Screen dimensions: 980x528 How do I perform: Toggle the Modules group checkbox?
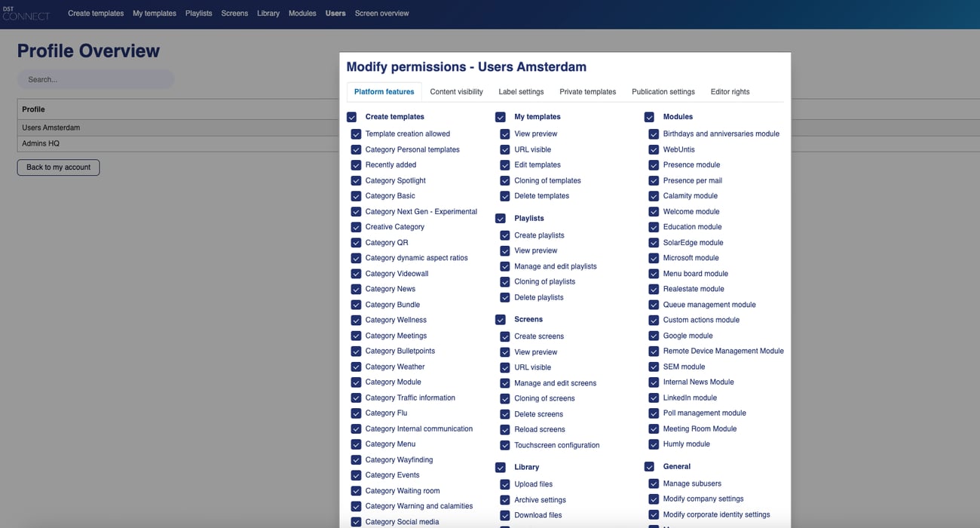[649, 117]
